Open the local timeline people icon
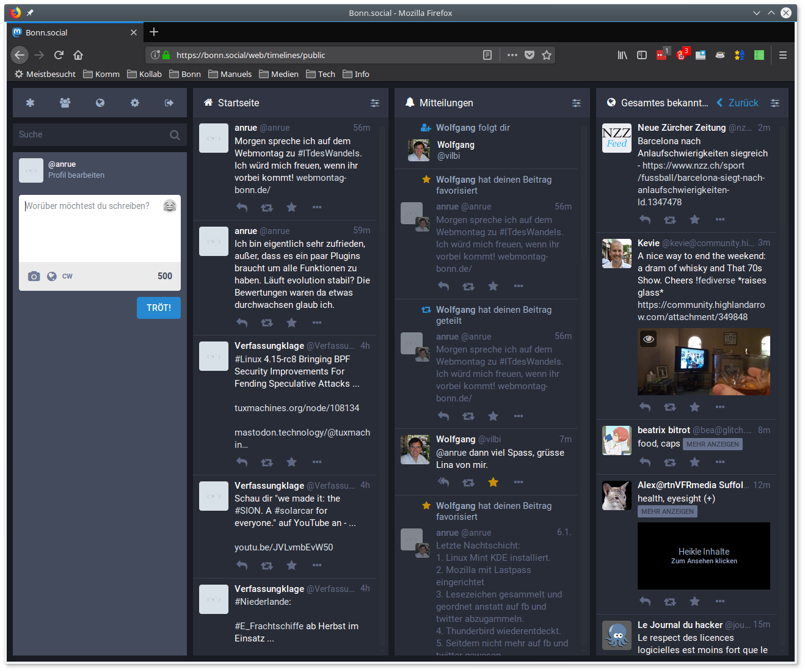 coord(65,103)
